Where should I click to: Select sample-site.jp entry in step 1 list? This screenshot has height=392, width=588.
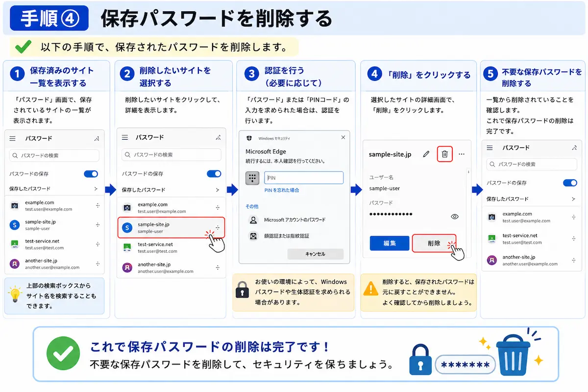pos(54,225)
